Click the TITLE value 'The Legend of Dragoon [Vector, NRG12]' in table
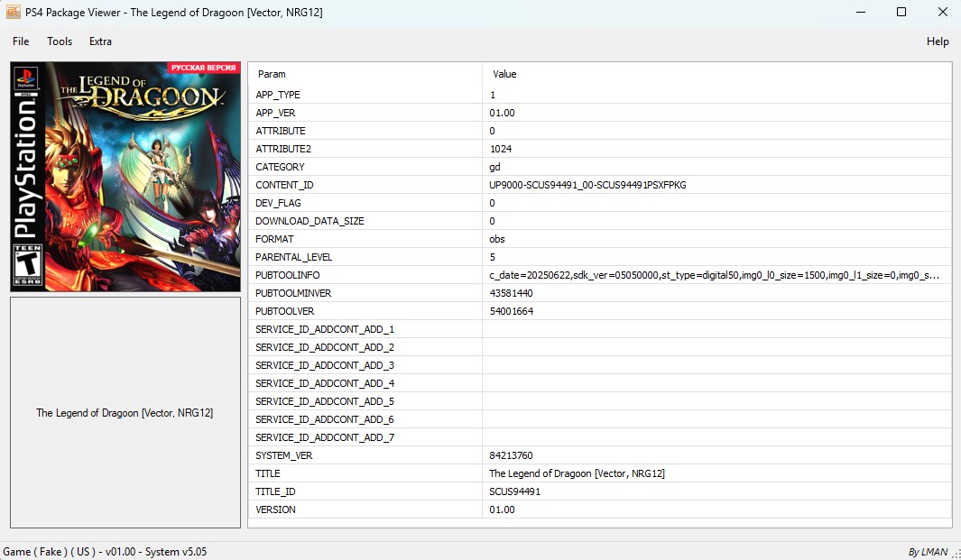The height and width of the screenshot is (560, 961). click(x=577, y=473)
